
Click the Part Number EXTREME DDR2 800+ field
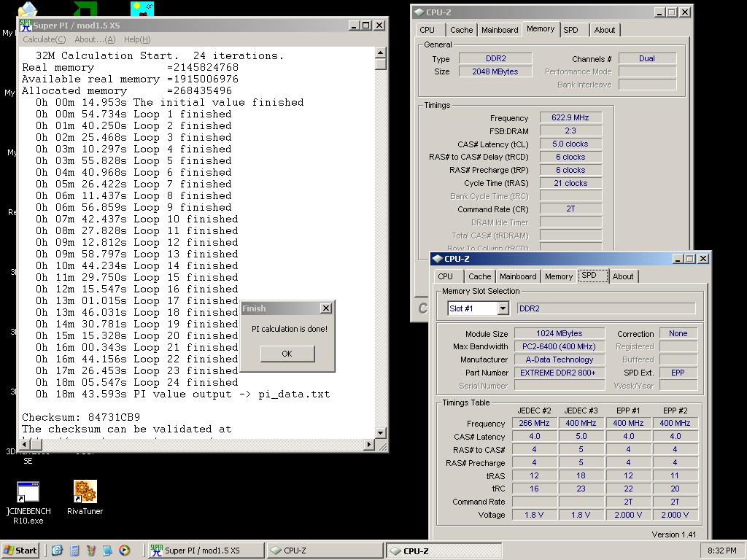click(560, 373)
